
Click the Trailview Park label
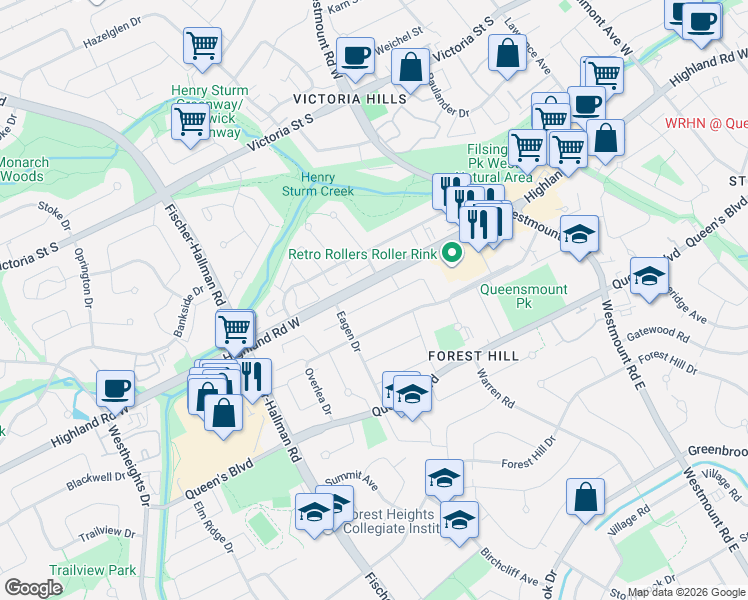pyautogui.click(x=93, y=570)
